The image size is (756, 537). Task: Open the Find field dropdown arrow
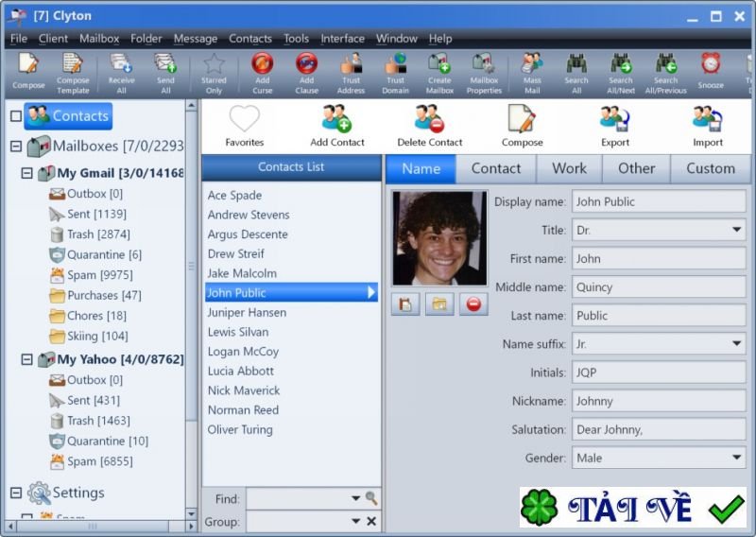tap(356, 498)
